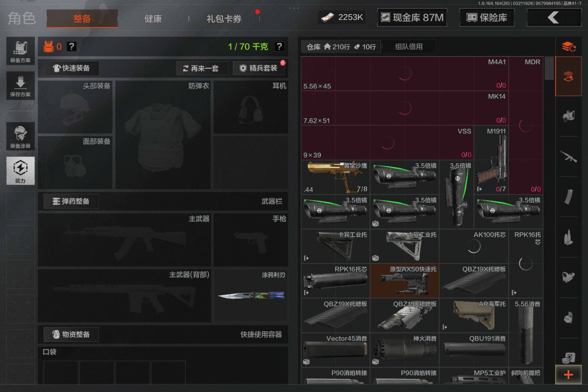Filter warehouse by magazine icon
Image resolution: width=588 pixels, height=392 pixels.
[569, 197]
